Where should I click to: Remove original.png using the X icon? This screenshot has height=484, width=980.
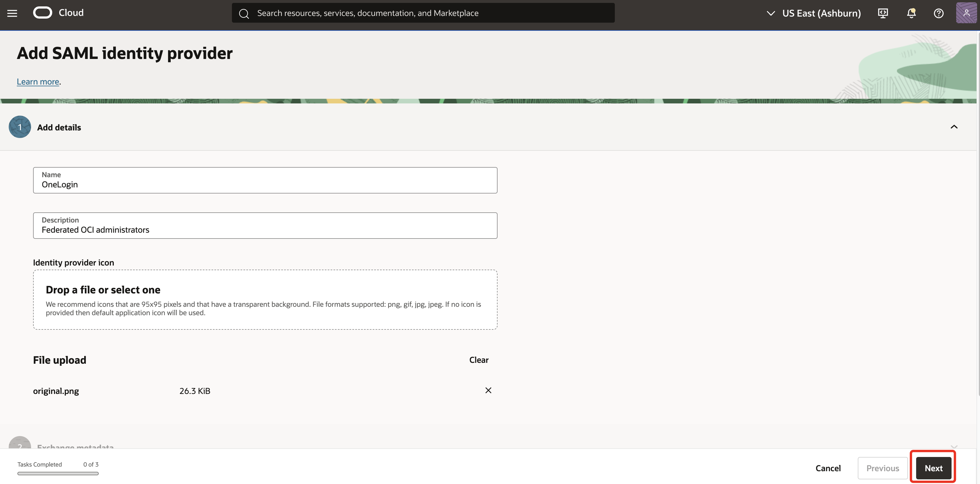(x=489, y=390)
